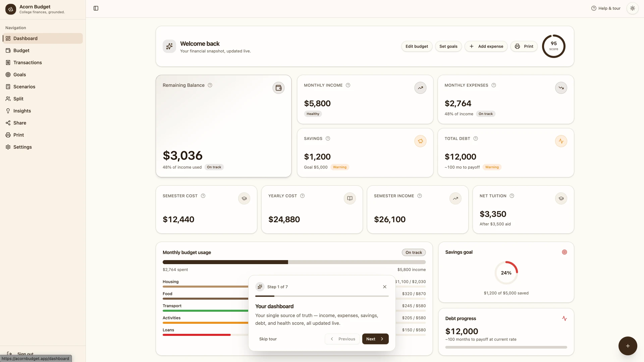
Task: Click the target icon on Savings goal card
Action: 564,252
